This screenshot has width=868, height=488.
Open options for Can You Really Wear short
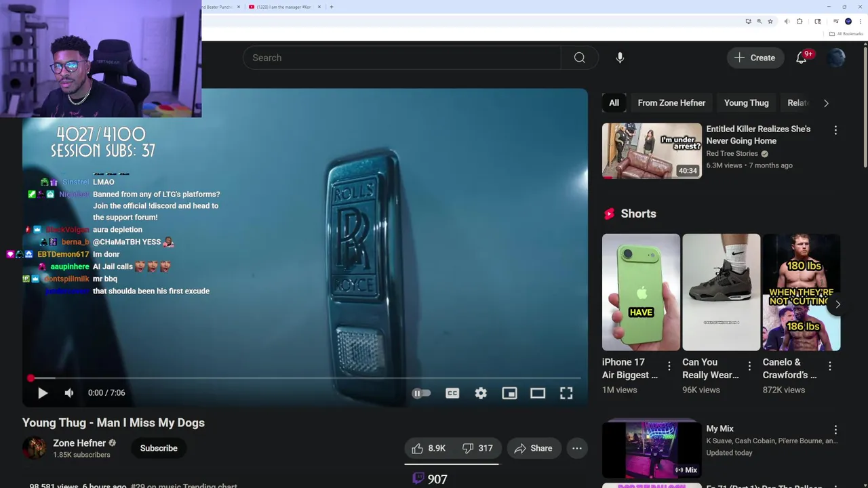749,366
